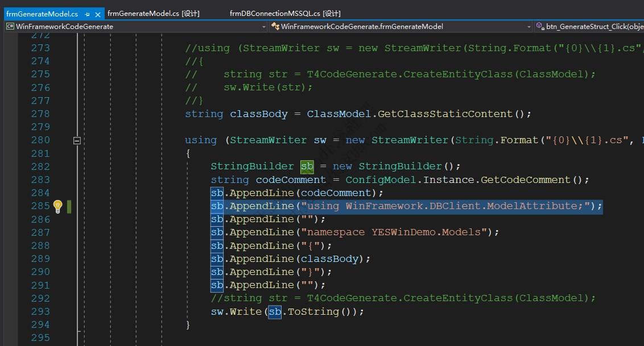Click the highlighted sb token on line 282
Screen dimensions: 644x346
(x=307, y=166)
